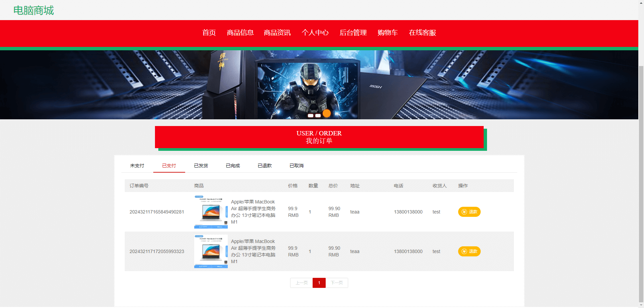Click the 数量 column header
Image resolution: width=644 pixels, height=308 pixels.
point(313,186)
